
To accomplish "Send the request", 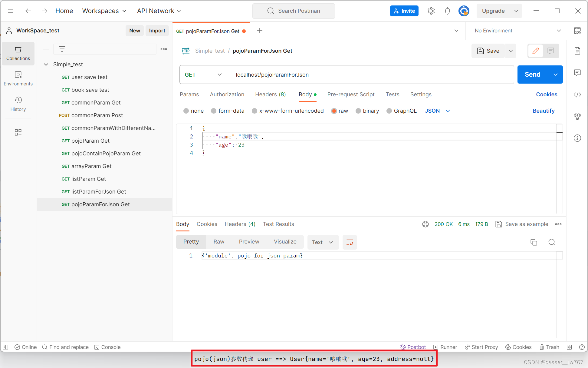I will [x=533, y=75].
